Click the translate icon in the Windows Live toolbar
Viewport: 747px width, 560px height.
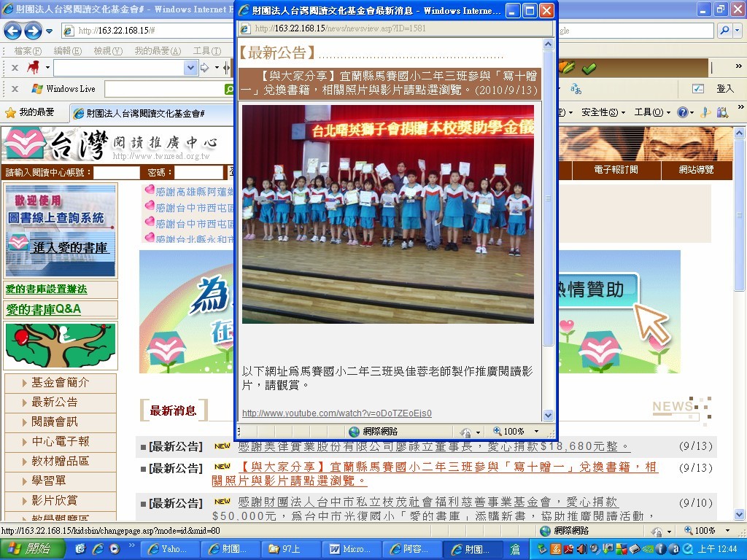point(576,88)
